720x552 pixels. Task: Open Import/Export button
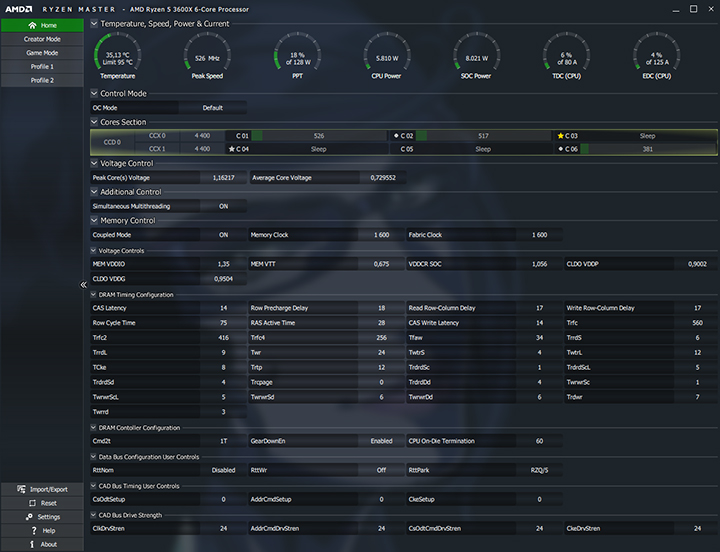coord(42,489)
